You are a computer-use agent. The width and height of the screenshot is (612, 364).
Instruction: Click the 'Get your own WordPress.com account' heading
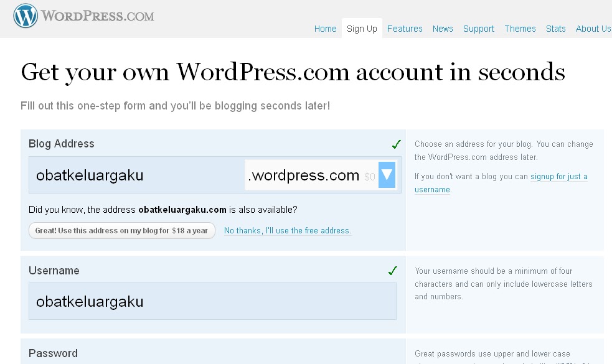click(x=293, y=73)
